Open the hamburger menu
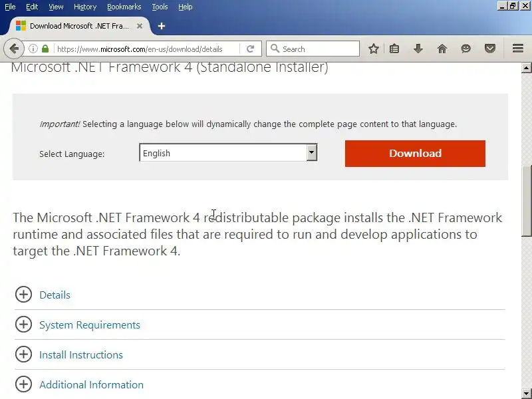 tap(518, 49)
